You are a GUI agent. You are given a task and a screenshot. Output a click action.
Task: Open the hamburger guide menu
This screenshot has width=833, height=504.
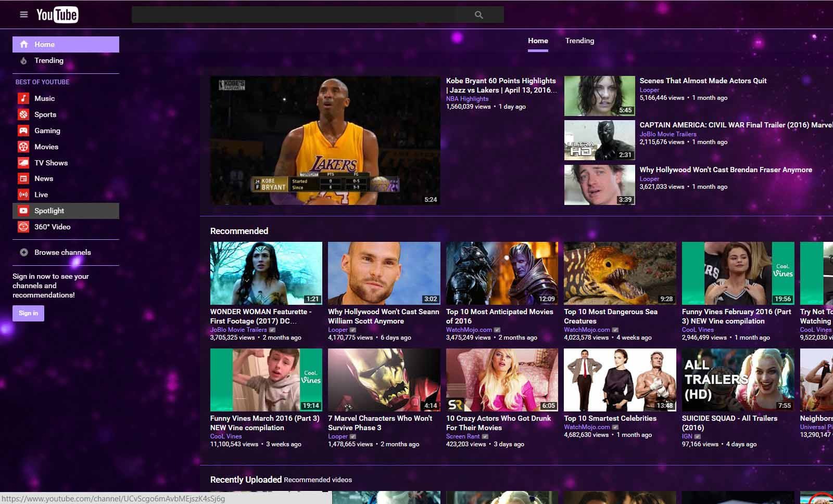click(23, 15)
